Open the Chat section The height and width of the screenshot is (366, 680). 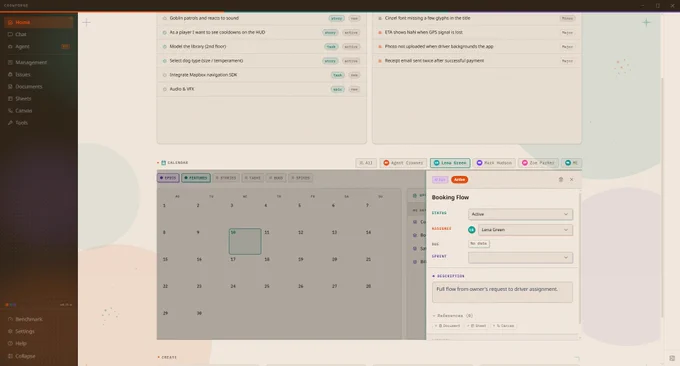click(x=38, y=34)
